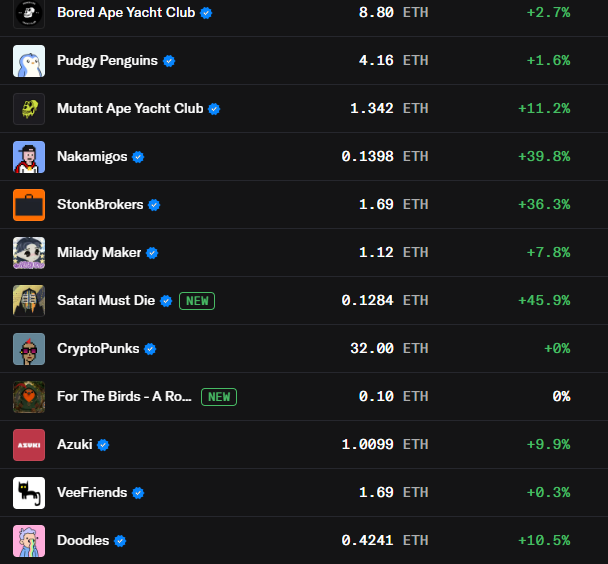This screenshot has height=564, width=608.
Task: Select the Mutant Ape Yacht Club skull avatar
Action: coord(29,109)
